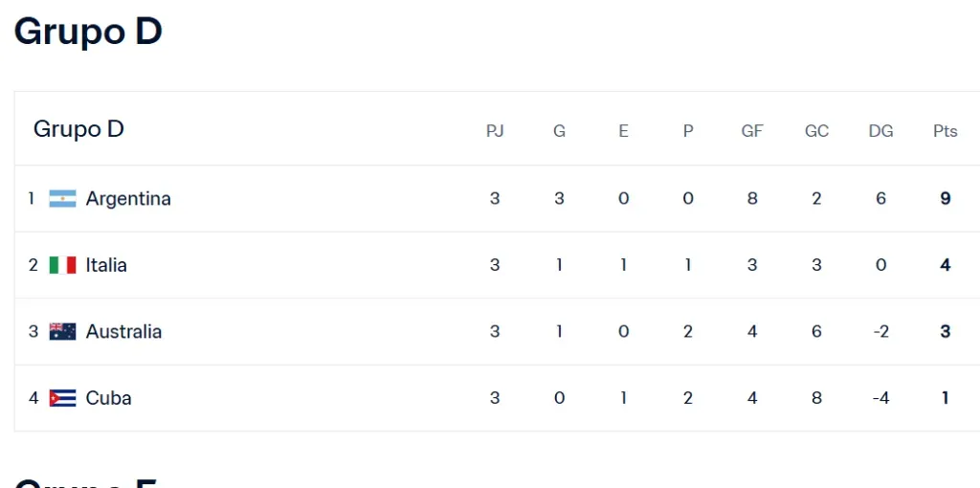
Task: Click the GF column header
Action: point(752,131)
